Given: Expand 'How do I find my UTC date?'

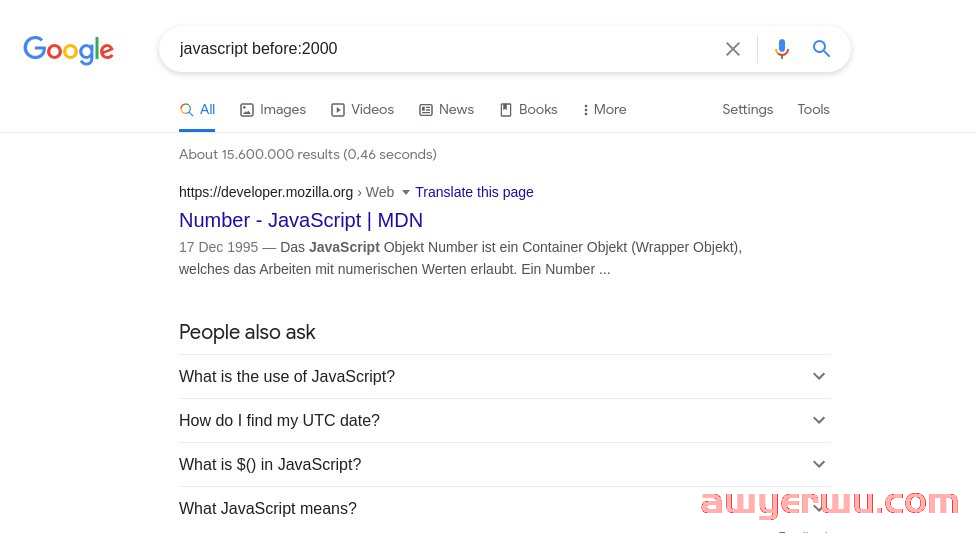Looking at the screenshot, I should [x=505, y=421].
